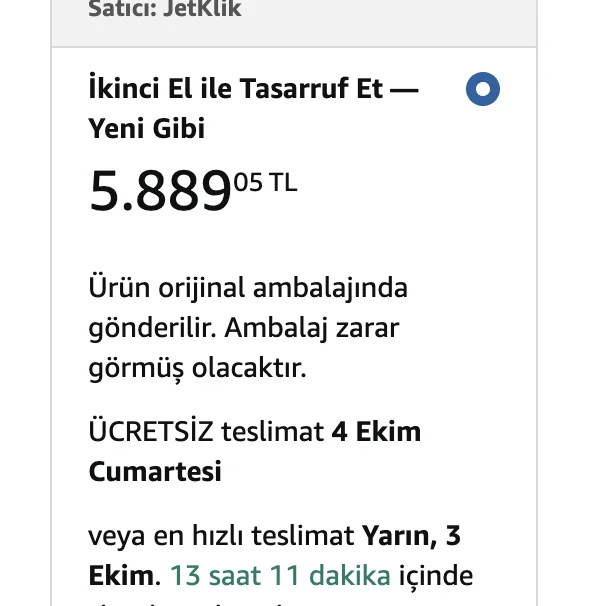Click the veya en hızlı teslimat text
This screenshot has width=616, height=606.
click(x=221, y=537)
